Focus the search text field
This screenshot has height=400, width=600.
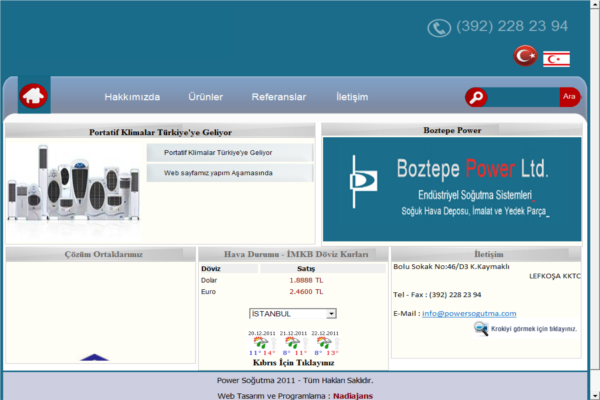[x=523, y=97]
